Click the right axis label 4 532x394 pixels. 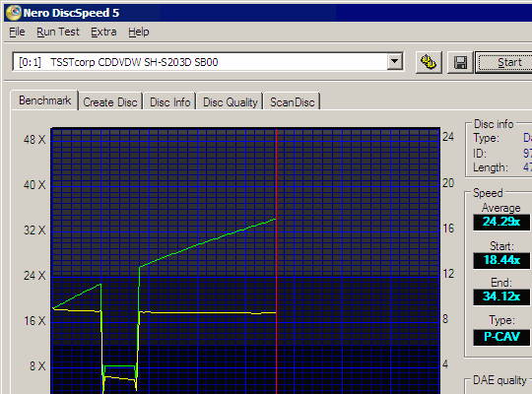[x=444, y=364]
